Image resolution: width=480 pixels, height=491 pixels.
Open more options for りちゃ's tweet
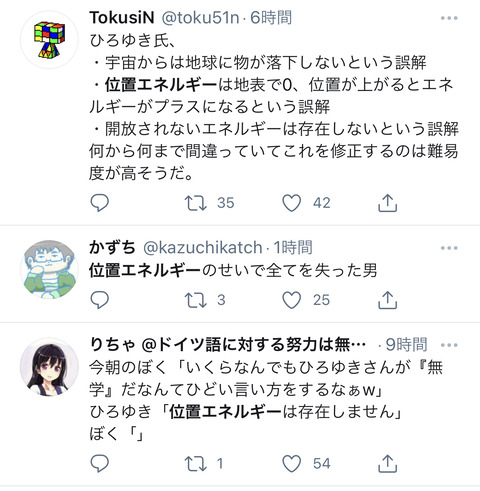coord(449,345)
